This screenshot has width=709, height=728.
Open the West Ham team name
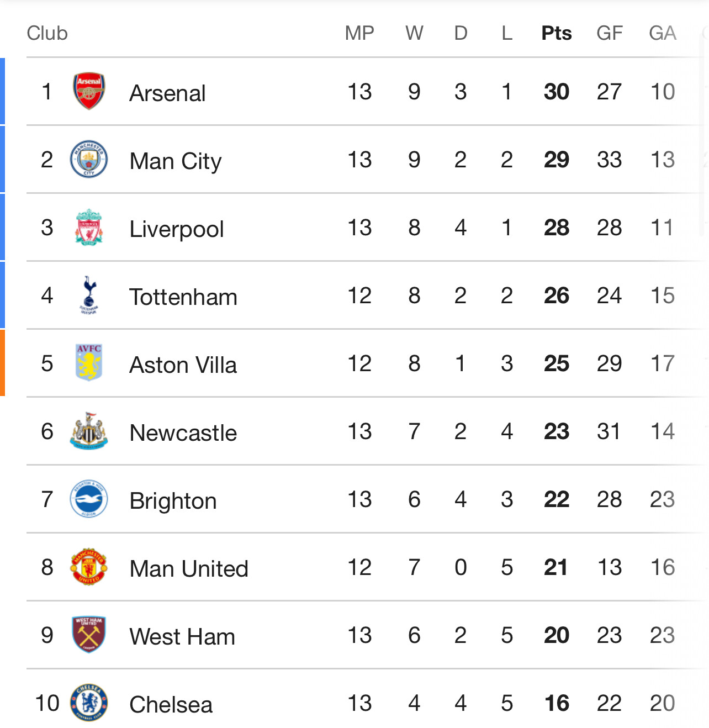coord(182,636)
